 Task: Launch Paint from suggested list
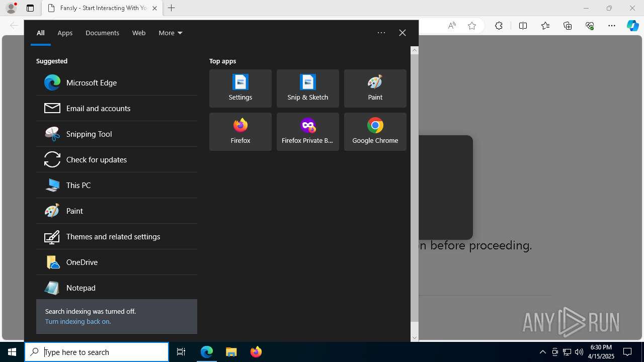click(x=116, y=211)
